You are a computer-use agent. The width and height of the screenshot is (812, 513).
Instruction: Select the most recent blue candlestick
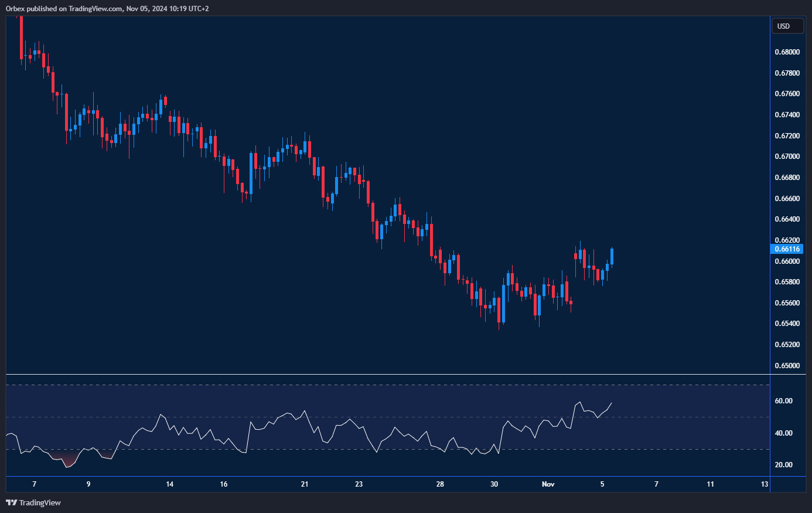[x=612, y=256]
